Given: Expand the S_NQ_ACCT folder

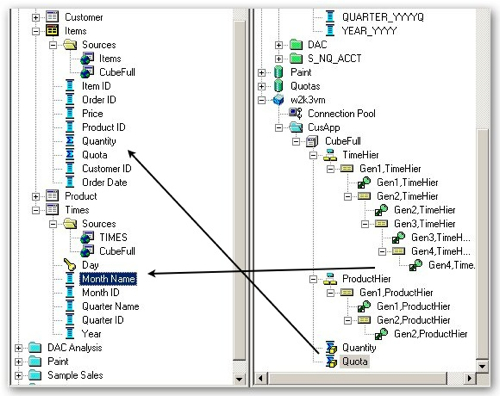Looking at the screenshot, I should [x=279, y=59].
